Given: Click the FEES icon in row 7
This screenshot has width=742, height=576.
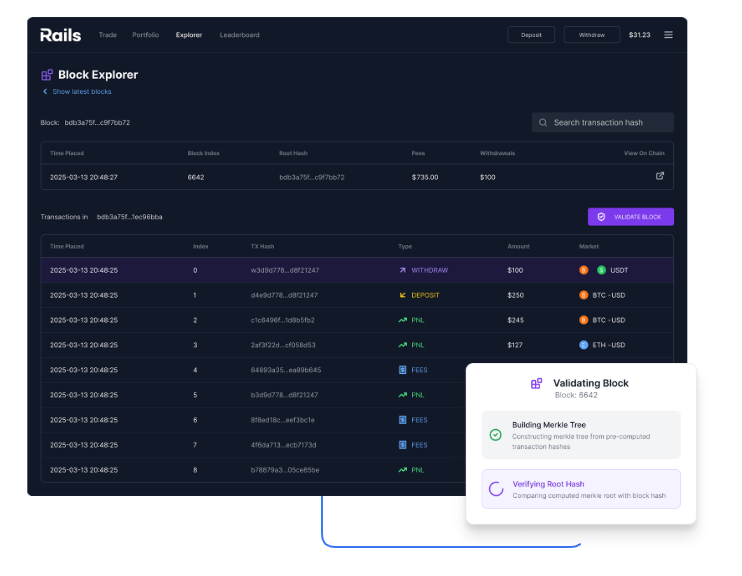Looking at the screenshot, I should click(x=402, y=445).
